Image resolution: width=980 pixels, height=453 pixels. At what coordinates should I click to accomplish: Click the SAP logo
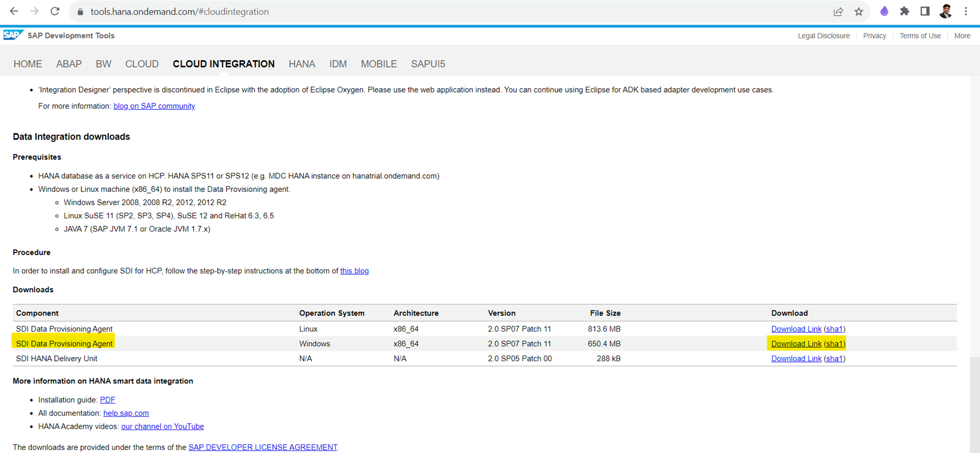tap(13, 35)
